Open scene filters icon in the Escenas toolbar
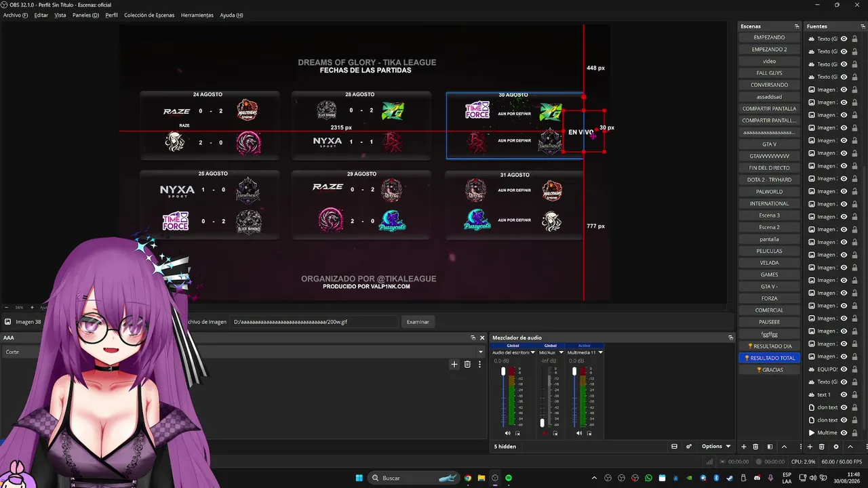868x488 pixels. coord(770,447)
